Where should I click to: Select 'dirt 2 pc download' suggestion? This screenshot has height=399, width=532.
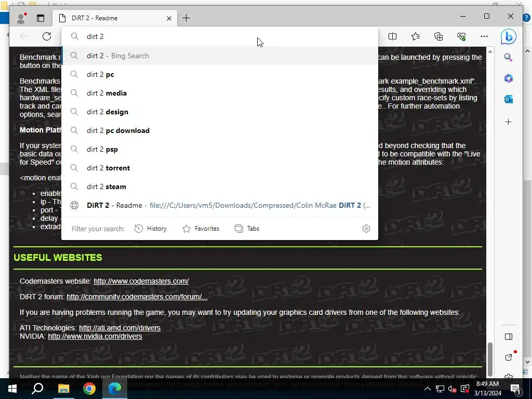(220, 130)
